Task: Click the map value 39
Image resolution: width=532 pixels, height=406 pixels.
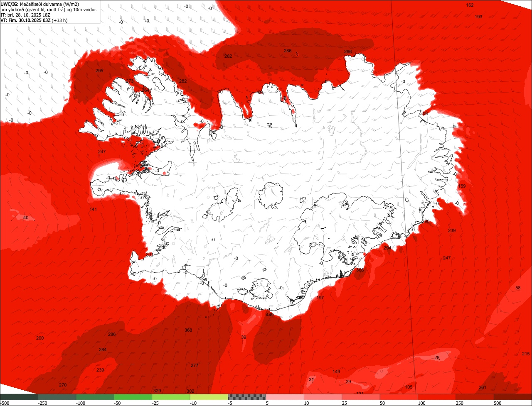Action: (x=244, y=337)
